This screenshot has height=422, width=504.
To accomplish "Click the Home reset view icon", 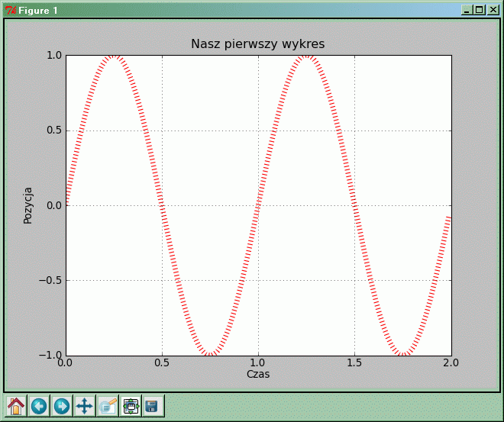I will pyautogui.click(x=16, y=406).
